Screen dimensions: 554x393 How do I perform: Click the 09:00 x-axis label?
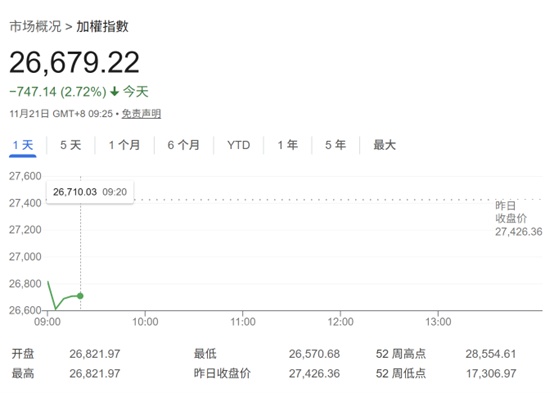47,322
